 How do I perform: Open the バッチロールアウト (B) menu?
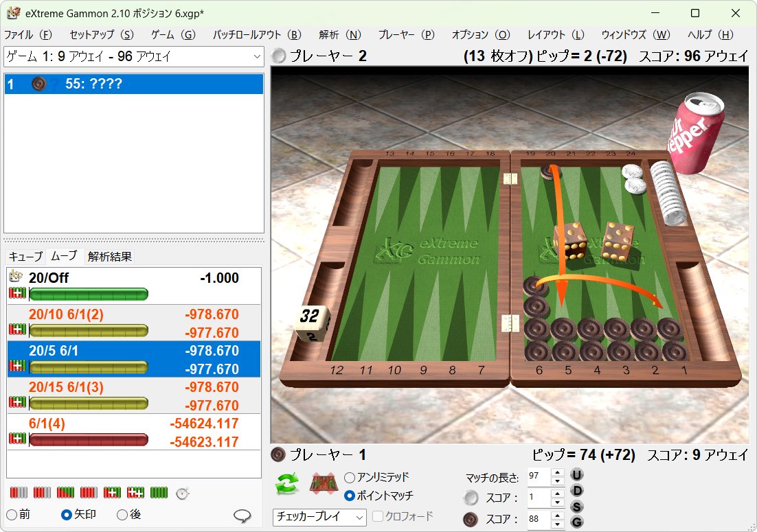[x=257, y=35]
